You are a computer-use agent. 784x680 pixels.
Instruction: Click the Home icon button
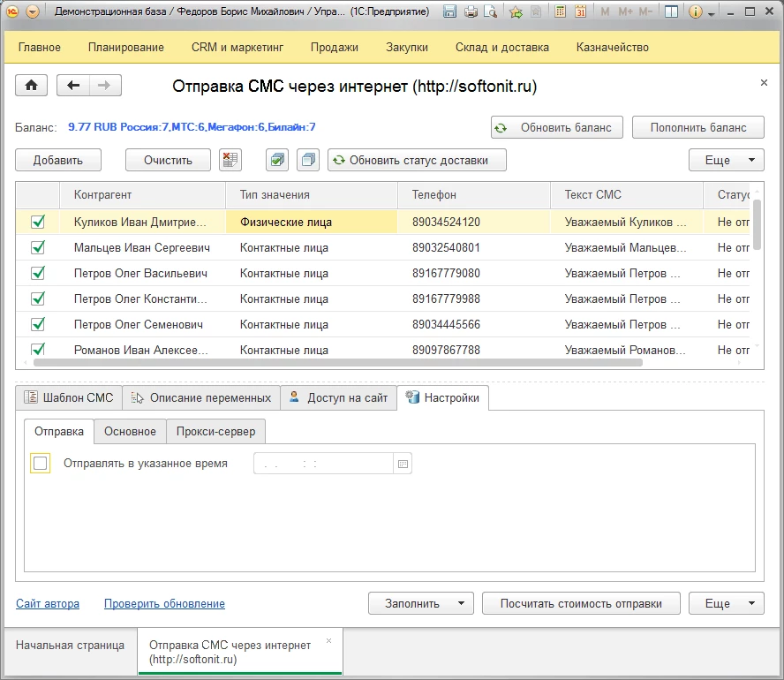pos(32,86)
